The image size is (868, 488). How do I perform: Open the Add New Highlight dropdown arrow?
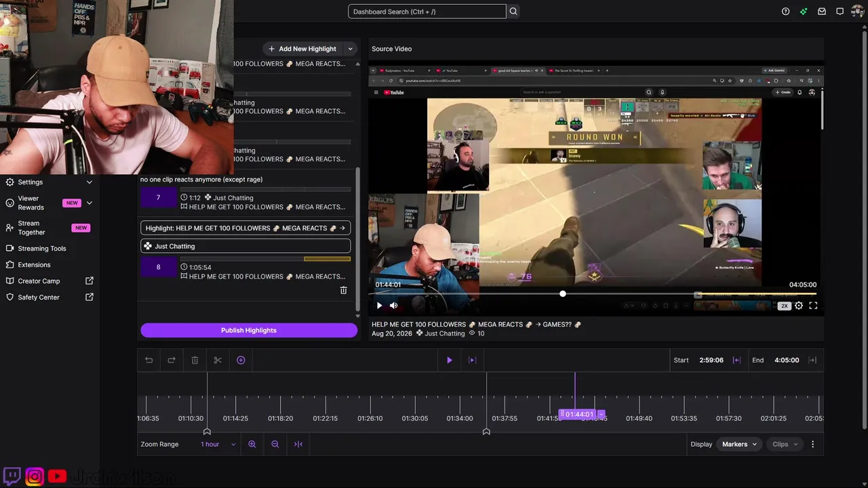(x=350, y=49)
